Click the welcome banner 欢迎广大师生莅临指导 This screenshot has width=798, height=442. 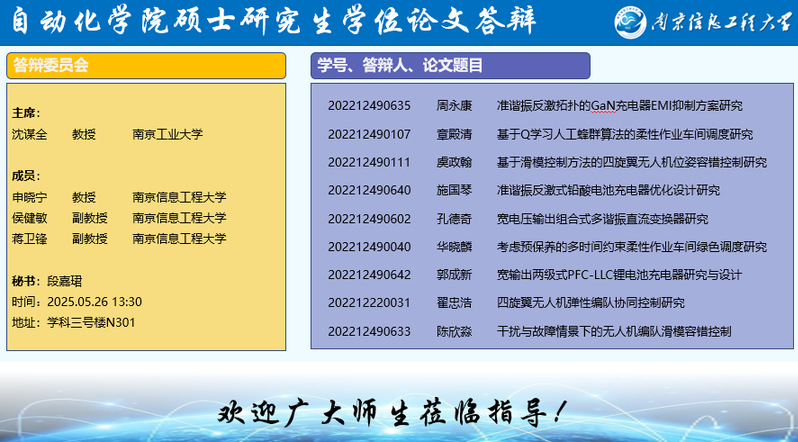[x=398, y=412]
